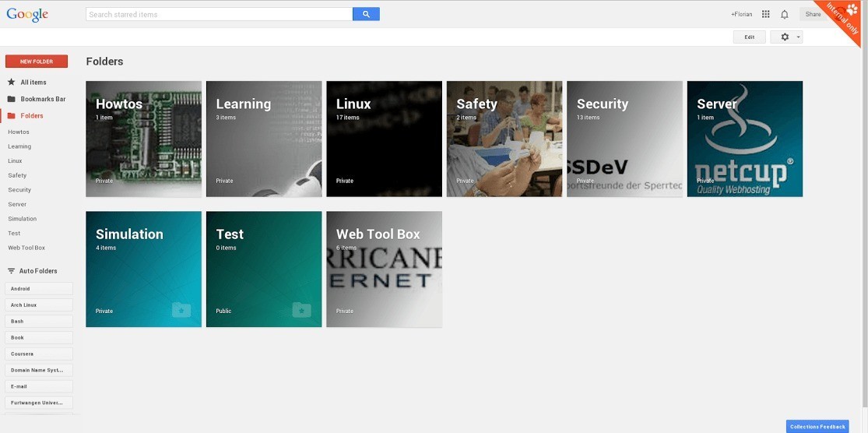
Task: Open the Collections Feedback button
Action: [x=817, y=426]
